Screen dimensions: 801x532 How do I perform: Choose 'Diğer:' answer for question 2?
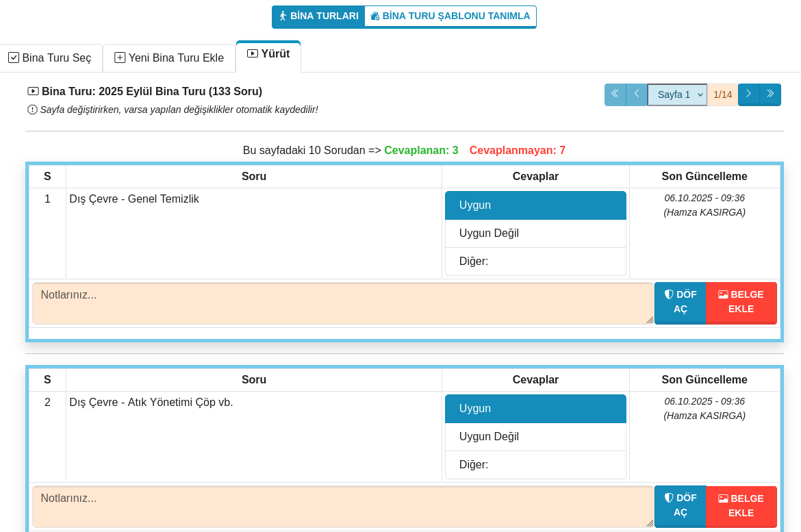click(x=535, y=465)
